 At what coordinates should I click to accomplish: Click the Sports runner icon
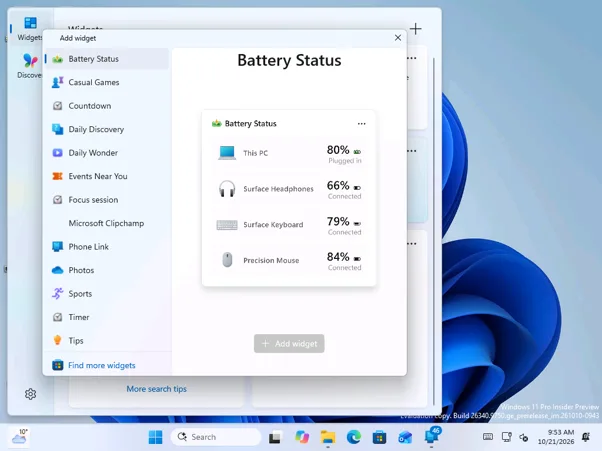[x=58, y=294]
